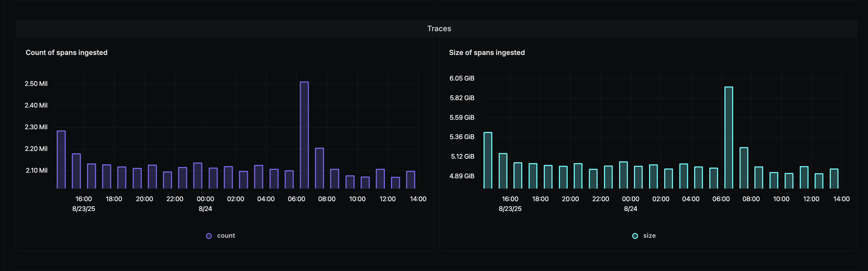Click 5.82 GiB y-axis label
This screenshot has height=271, width=868.
pos(462,98)
